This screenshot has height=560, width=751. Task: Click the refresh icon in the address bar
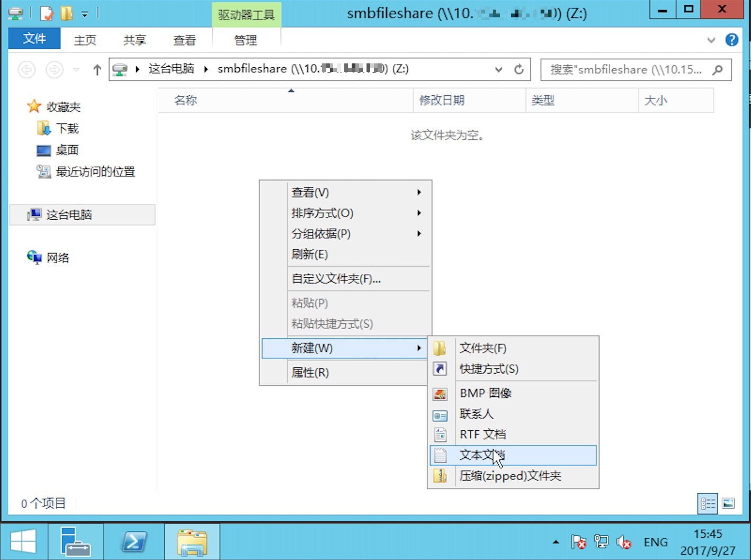pos(519,69)
